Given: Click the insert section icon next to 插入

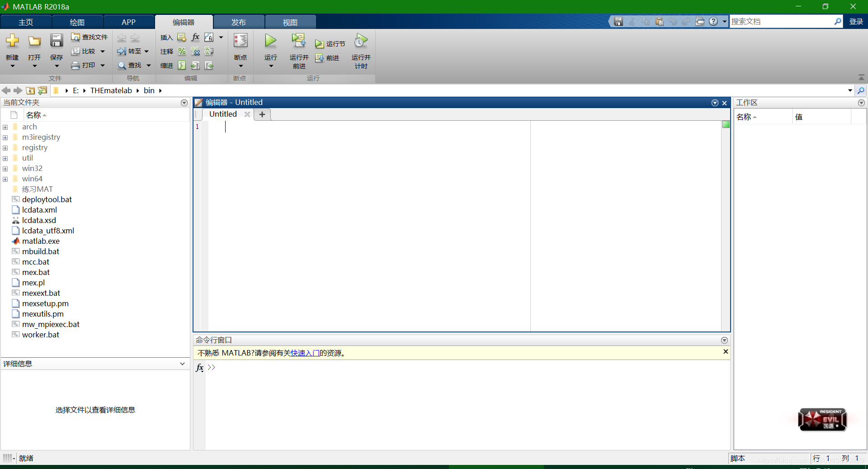Looking at the screenshot, I should coord(182,38).
